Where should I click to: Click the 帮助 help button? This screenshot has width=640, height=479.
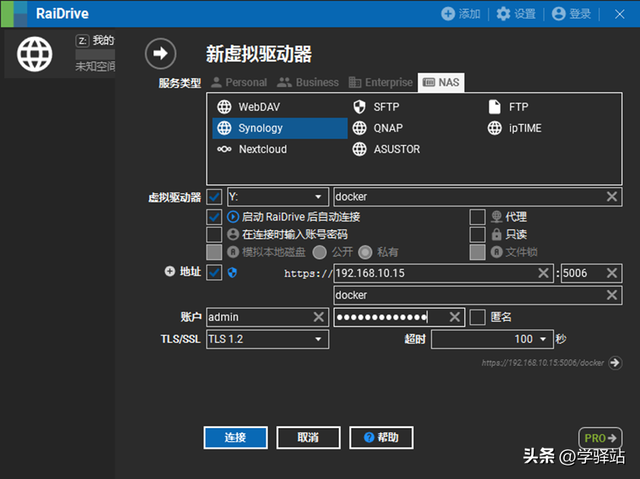[x=381, y=437]
